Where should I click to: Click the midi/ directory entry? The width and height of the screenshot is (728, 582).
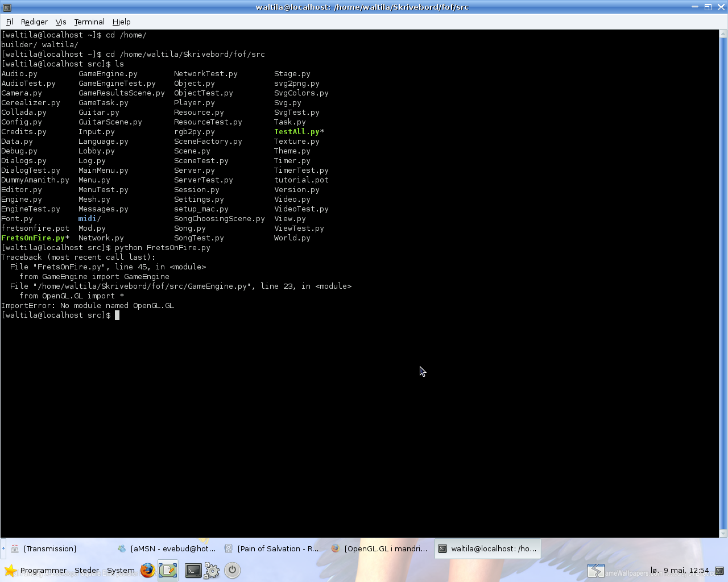tap(89, 219)
